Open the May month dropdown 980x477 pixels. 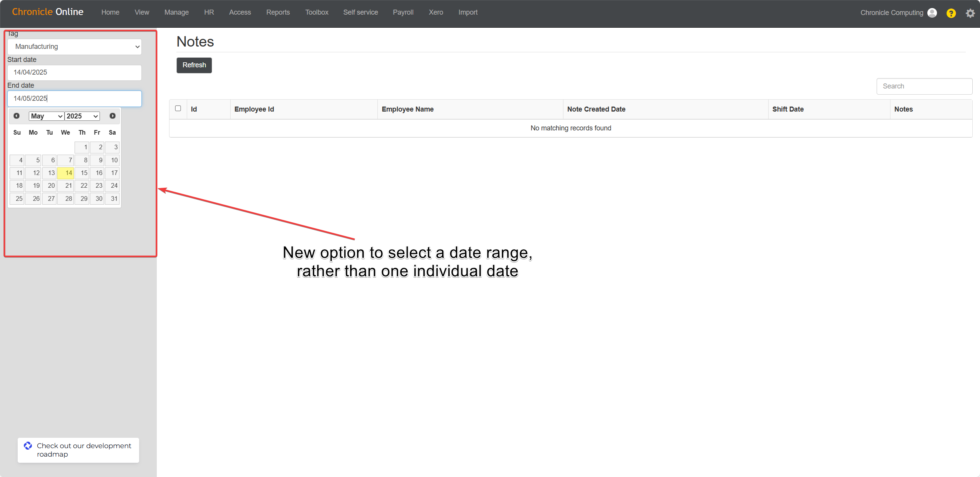coord(46,116)
